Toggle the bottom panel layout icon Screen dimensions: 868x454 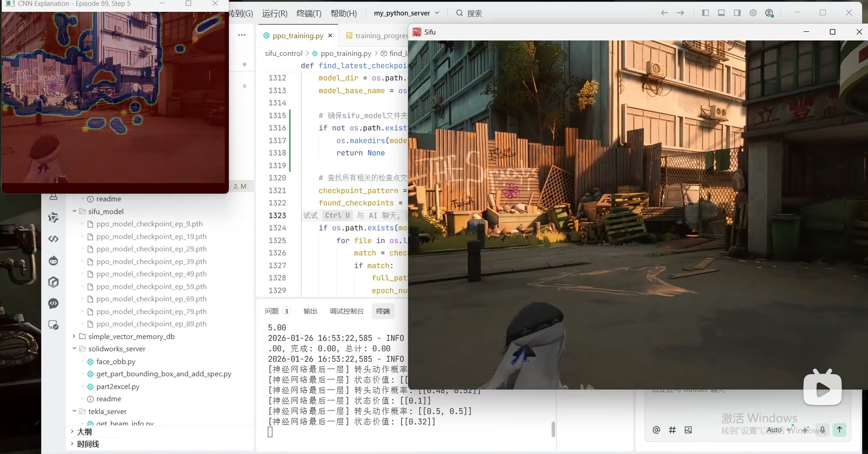[721, 13]
